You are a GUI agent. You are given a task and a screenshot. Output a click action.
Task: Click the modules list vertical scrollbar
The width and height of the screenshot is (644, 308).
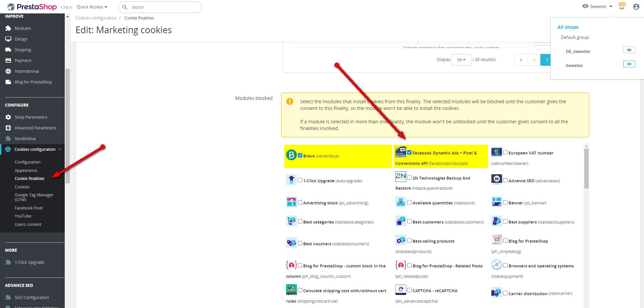click(586, 169)
